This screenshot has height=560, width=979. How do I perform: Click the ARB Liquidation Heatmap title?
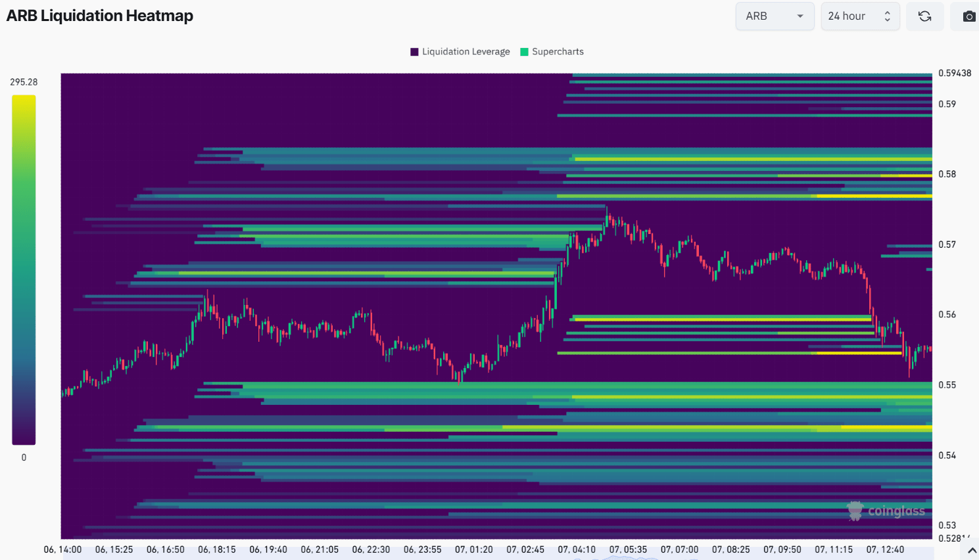tap(100, 16)
